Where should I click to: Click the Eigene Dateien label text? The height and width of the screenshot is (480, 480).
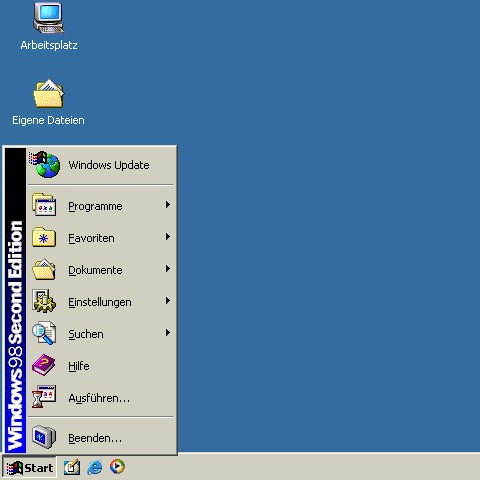pos(48,120)
